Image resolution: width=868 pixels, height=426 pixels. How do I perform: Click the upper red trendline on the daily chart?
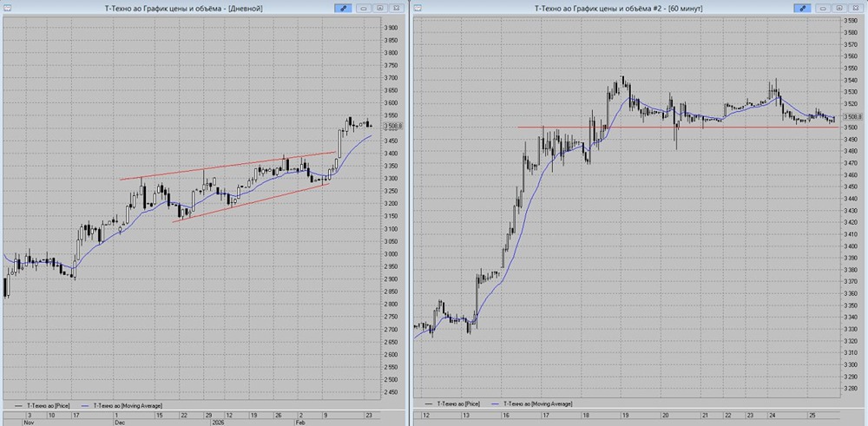click(x=226, y=167)
